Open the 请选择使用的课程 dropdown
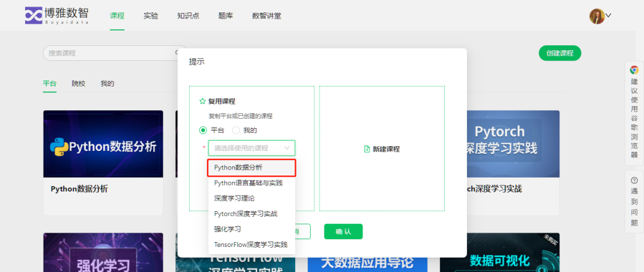This screenshot has height=272, width=644. pos(252,148)
